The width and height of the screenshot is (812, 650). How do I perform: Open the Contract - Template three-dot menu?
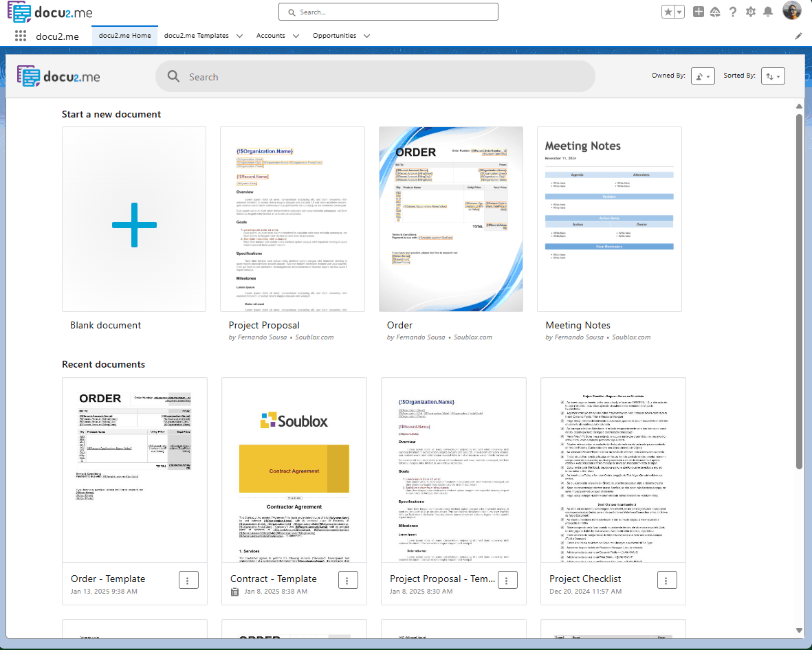point(348,580)
